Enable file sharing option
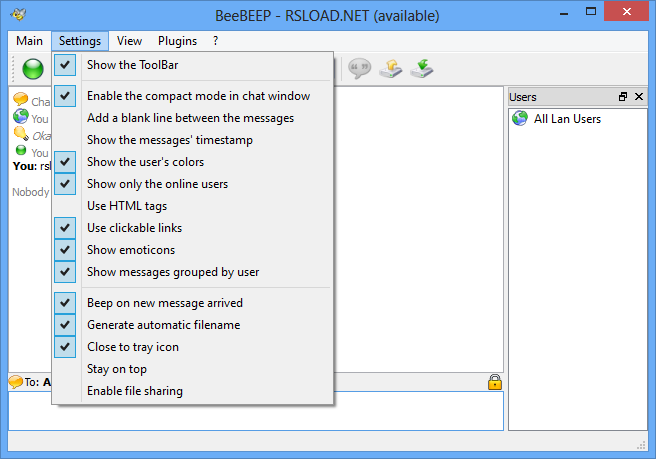Screen dimensions: 656x459 pyautogui.click(x=192, y=391)
